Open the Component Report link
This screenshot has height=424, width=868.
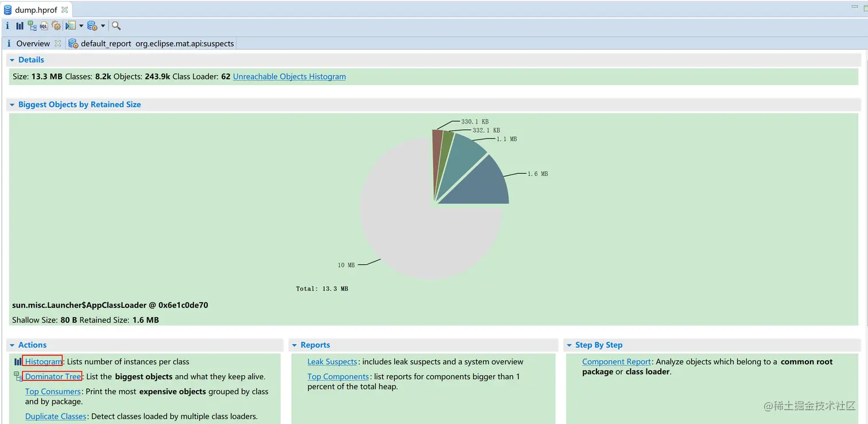(x=617, y=361)
